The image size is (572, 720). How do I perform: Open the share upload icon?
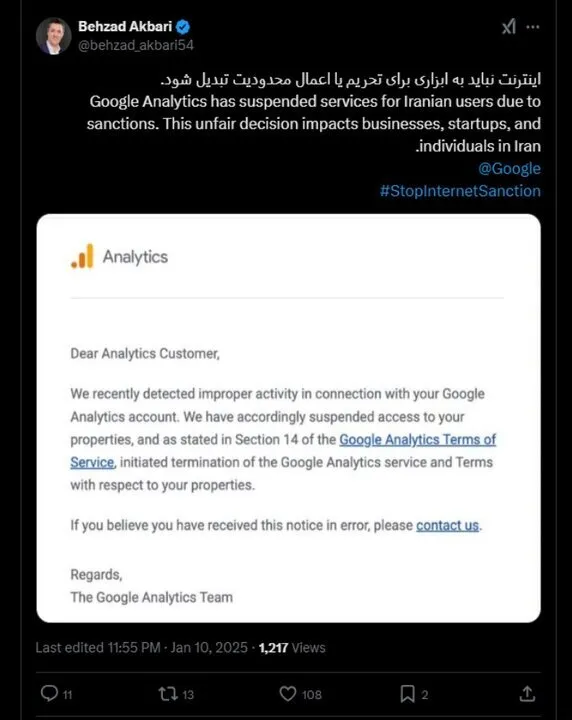(x=527, y=693)
